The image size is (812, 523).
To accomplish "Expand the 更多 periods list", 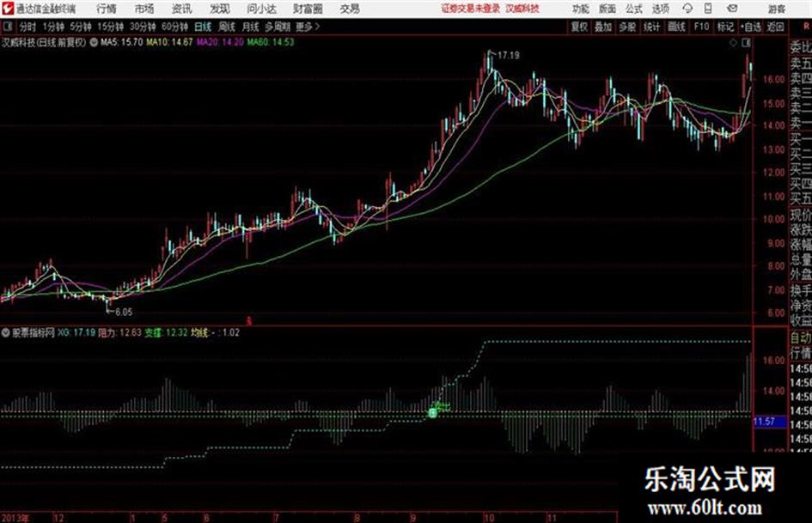I will tap(307, 27).
